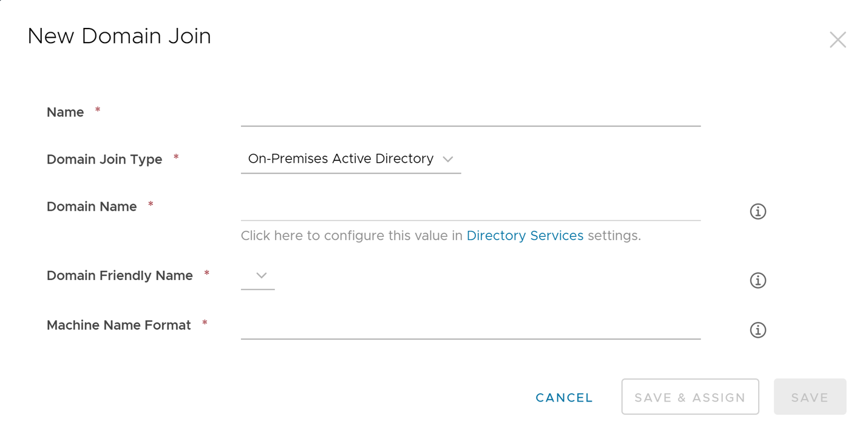The width and height of the screenshot is (868, 435).
Task: Open the Domain Join Type dropdown
Action: tap(350, 159)
